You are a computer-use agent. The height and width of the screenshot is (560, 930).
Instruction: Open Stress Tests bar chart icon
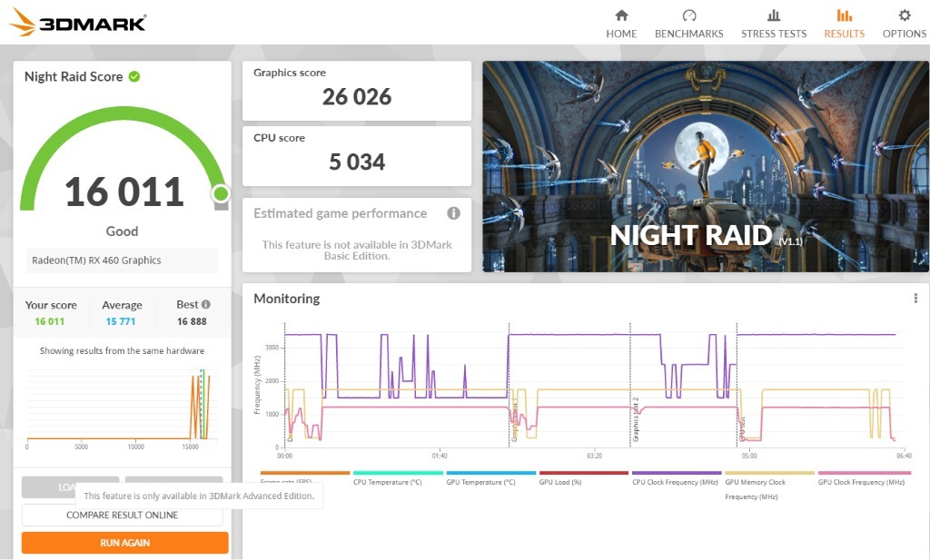pyautogui.click(x=773, y=15)
